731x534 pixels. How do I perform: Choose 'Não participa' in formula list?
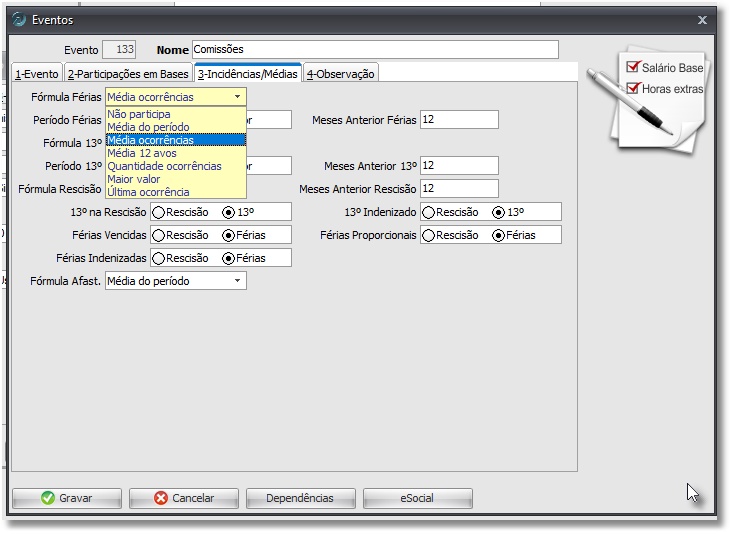(139, 114)
